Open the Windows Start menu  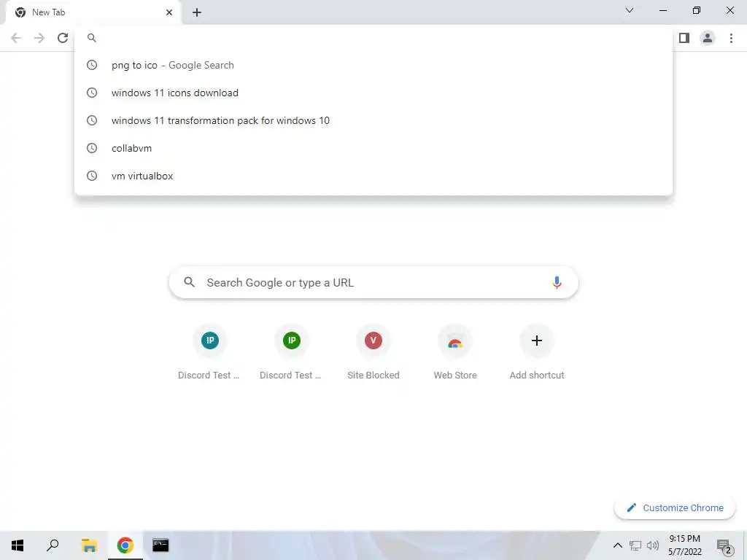(x=18, y=545)
